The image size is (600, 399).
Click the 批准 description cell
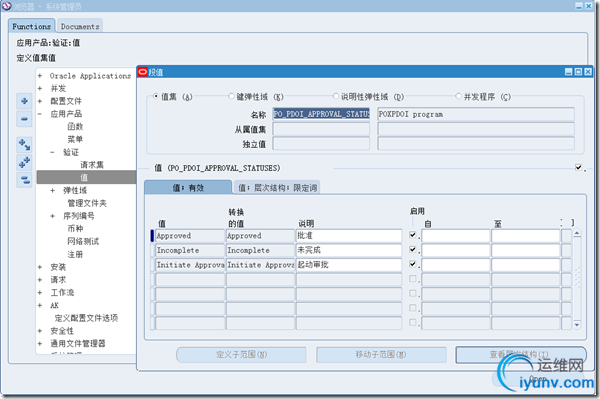click(x=349, y=236)
